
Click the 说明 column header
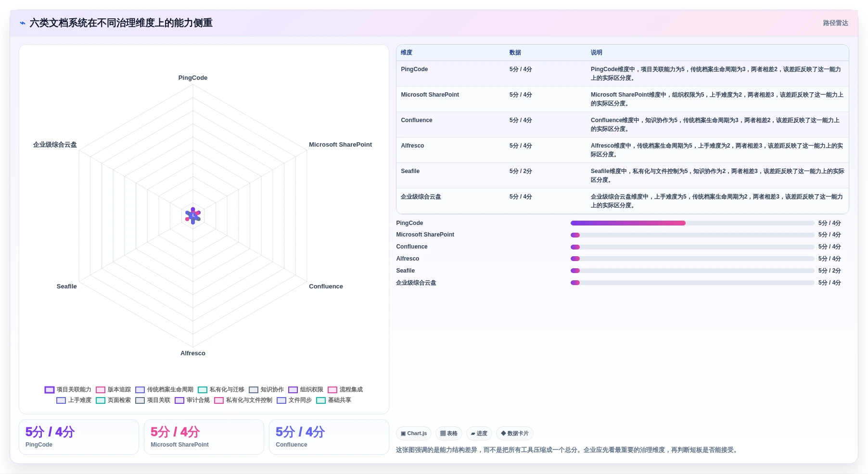597,52
